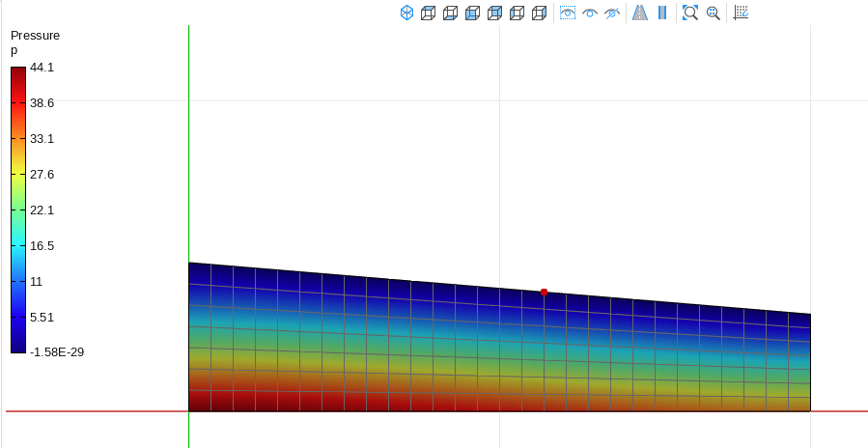Screen dimensions: 868x448
Task: Click the red point marker on mesh top edge
Action: 545,292
